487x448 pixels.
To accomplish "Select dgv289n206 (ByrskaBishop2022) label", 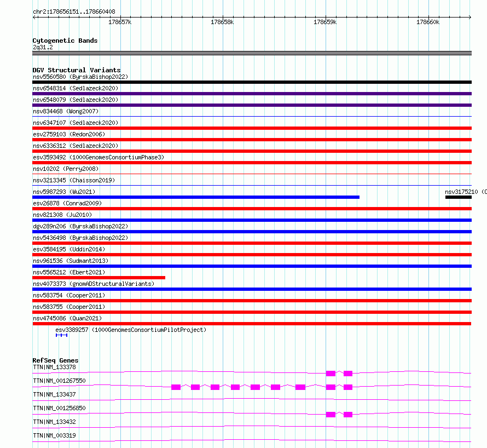I will pyautogui.click(x=80, y=226).
